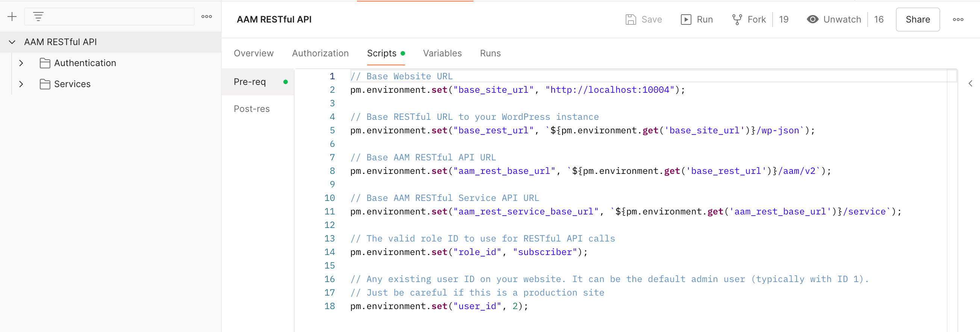Click the fork count 19
The height and width of the screenshot is (332, 980).
(783, 20)
